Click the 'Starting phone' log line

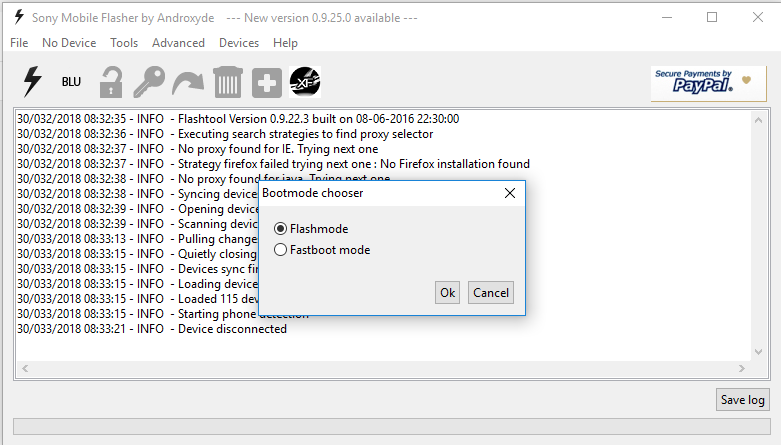[138, 314]
